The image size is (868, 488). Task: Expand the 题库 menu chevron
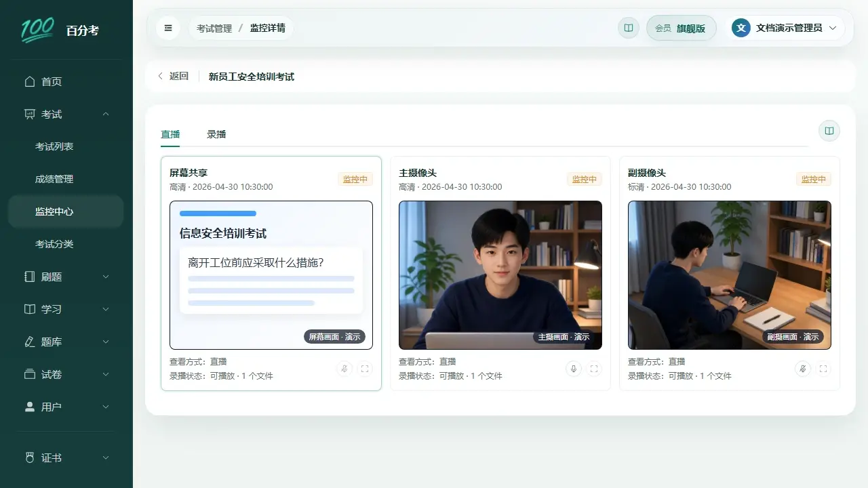click(106, 342)
